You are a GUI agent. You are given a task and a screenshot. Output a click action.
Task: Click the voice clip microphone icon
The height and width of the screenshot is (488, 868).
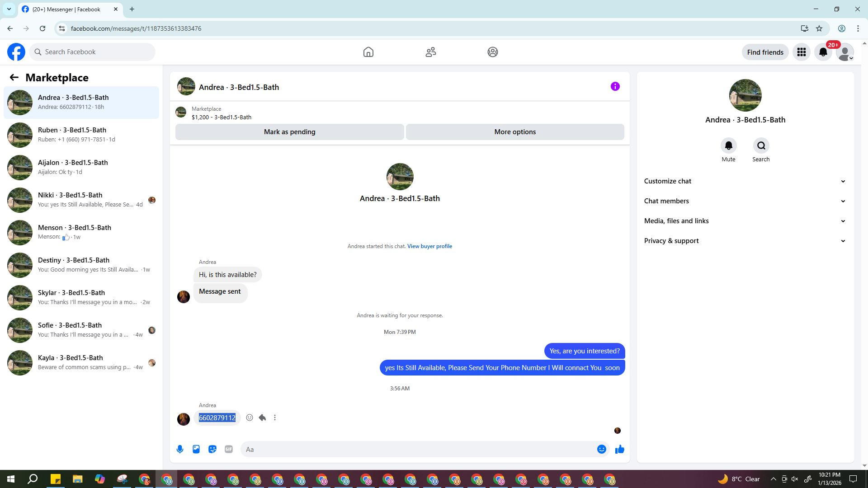pos(180,449)
